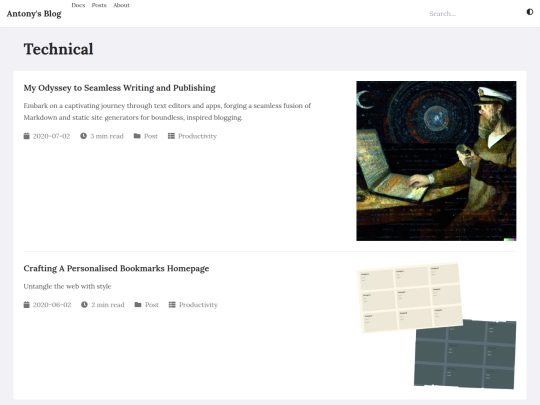Click clock icon beside 2 min read

point(84,305)
